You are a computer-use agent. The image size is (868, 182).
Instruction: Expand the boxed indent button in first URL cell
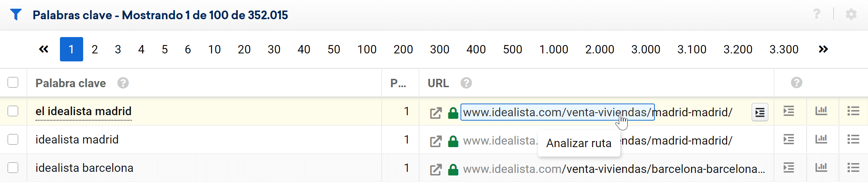coord(759,113)
